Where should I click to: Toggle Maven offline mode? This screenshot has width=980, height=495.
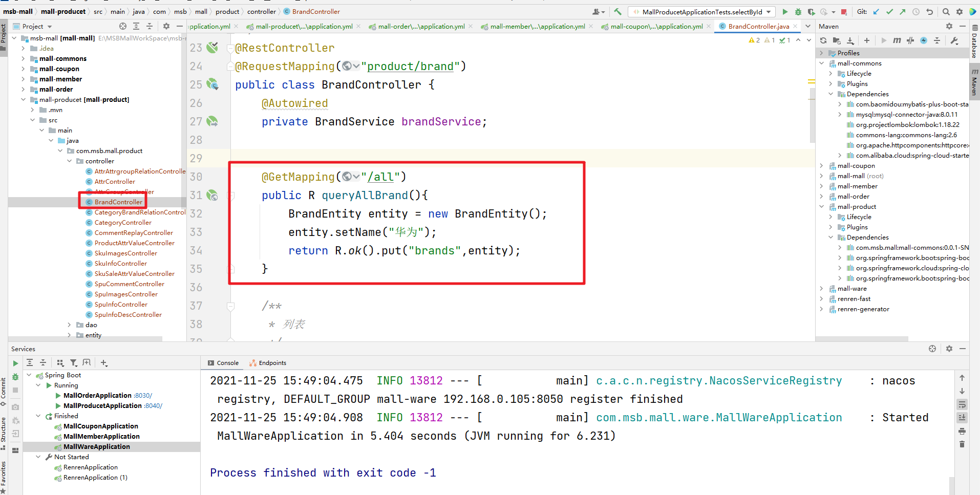910,40
